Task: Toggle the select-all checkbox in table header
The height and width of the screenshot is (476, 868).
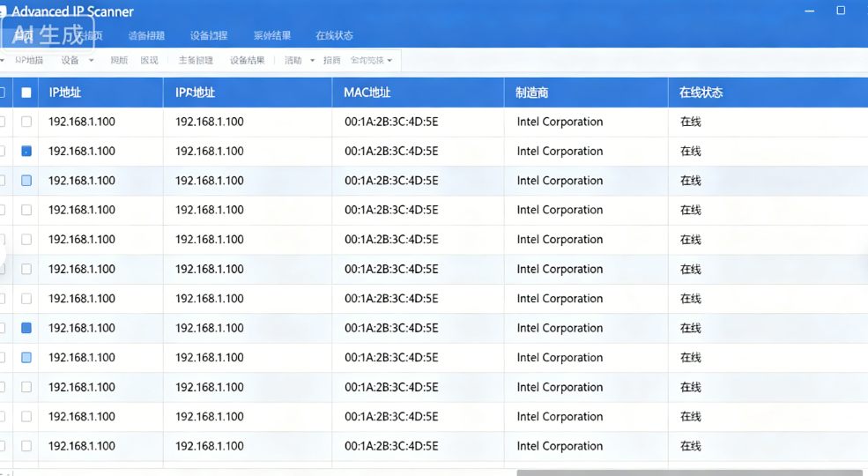Action: [26, 93]
